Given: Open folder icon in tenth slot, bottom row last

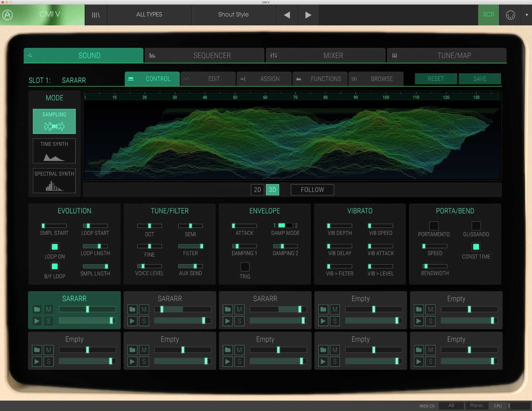Looking at the screenshot, I should 419,350.
